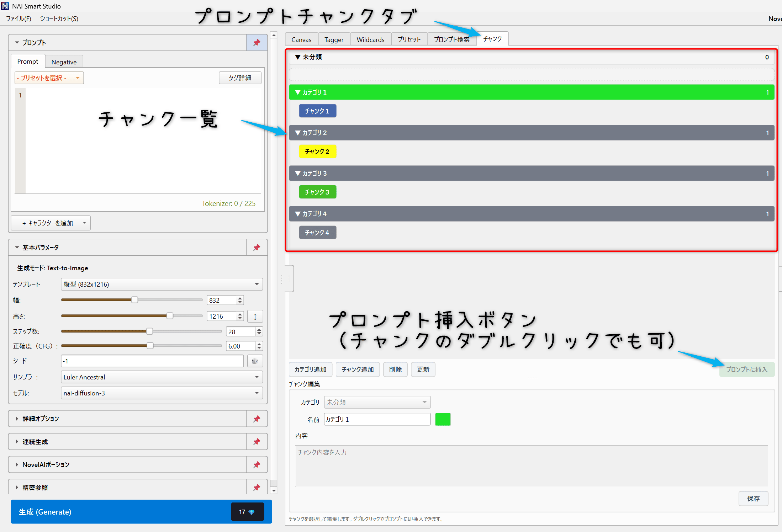Viewport: 782px width, 532px height.
Task: Click the swap width/height arrow icon
Action: click(255, 316)
